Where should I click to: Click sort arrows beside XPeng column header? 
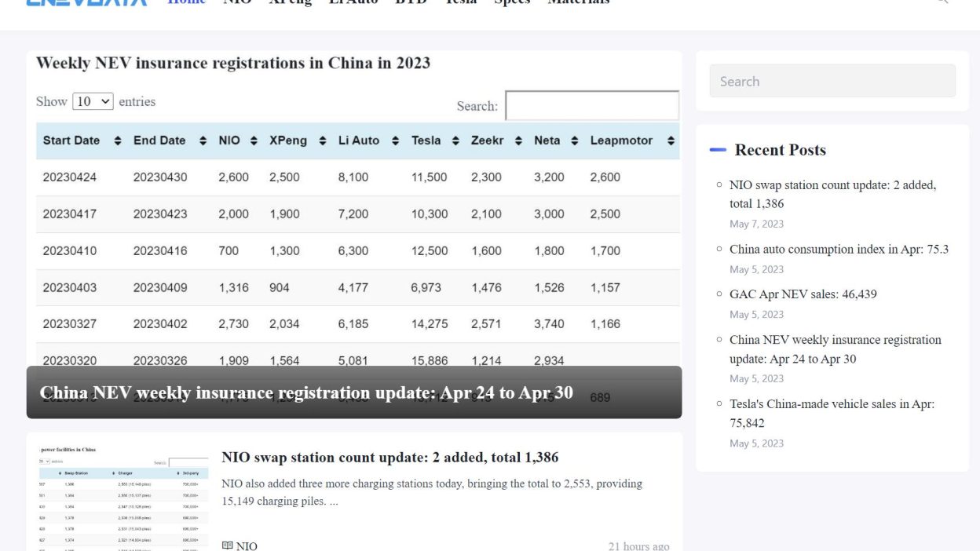coord(323,140)
